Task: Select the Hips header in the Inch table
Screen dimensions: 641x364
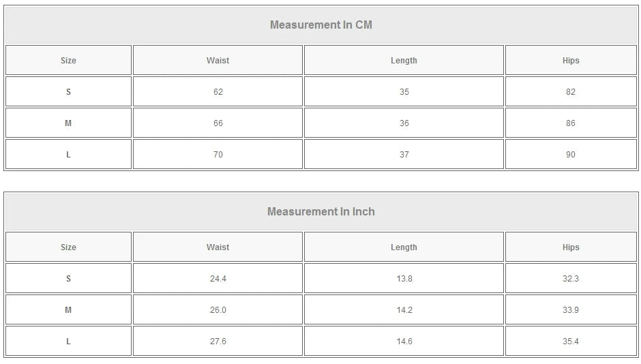Action: point(571,247)
